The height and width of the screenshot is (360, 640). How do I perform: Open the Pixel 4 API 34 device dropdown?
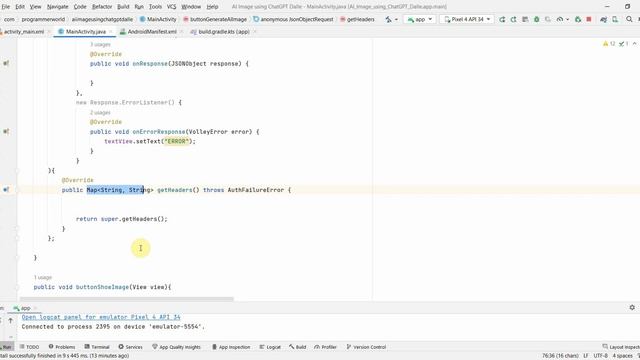[x=467, y=19]
